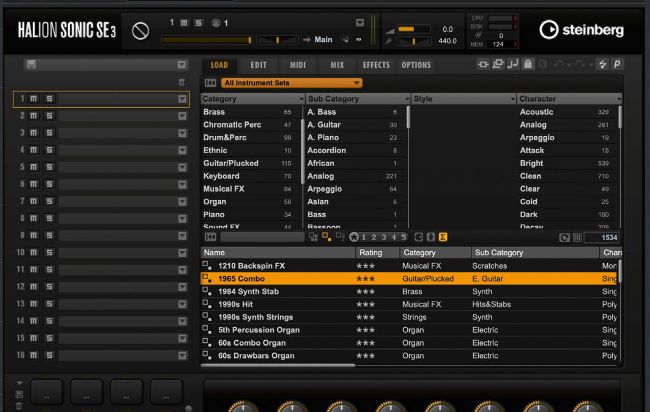Switch to the EFFECTS tab
This screenshot has height=412, width=650.
[376, 65]
